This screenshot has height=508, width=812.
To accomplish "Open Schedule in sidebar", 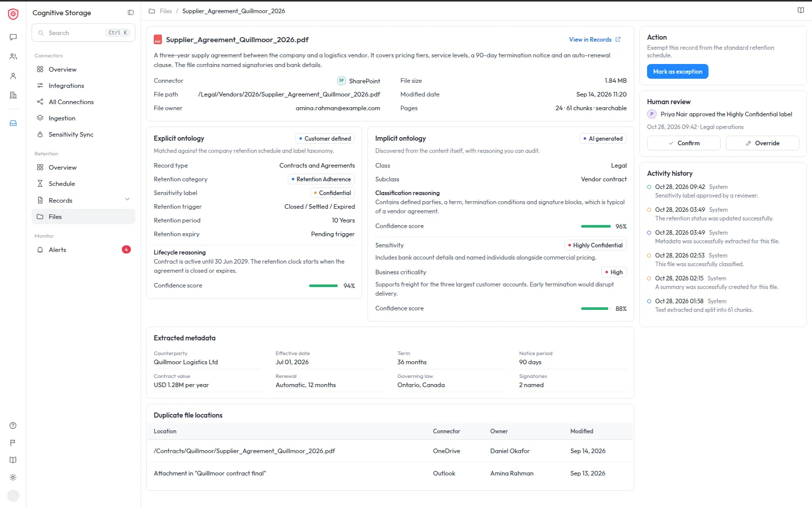I will [83, 184].
